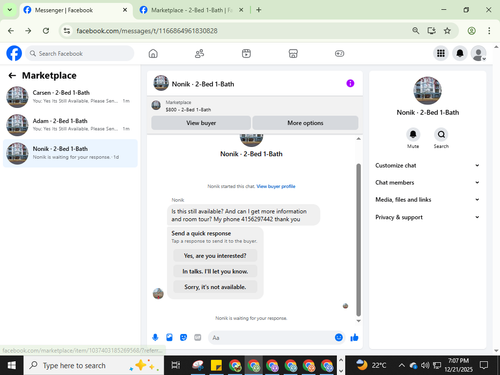Viewport: 500px width, 375px height.
Task: Expand Customize chat section
Action: (427, 165)
